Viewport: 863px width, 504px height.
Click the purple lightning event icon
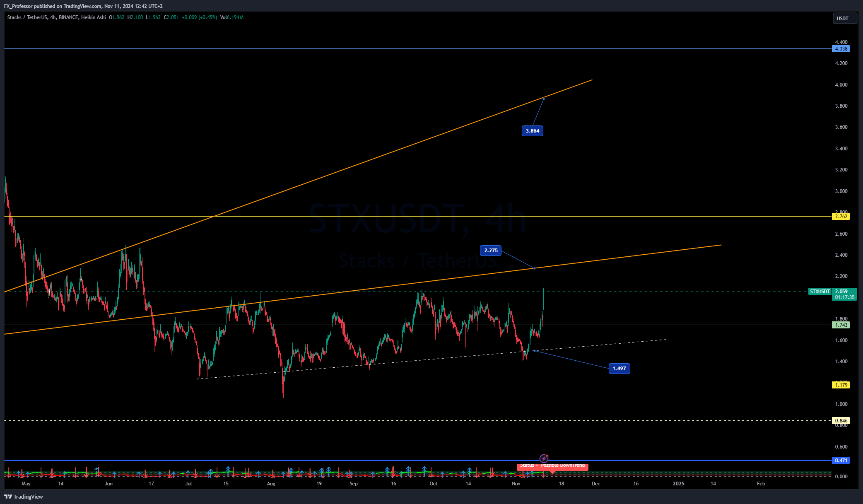pos(544,458)
